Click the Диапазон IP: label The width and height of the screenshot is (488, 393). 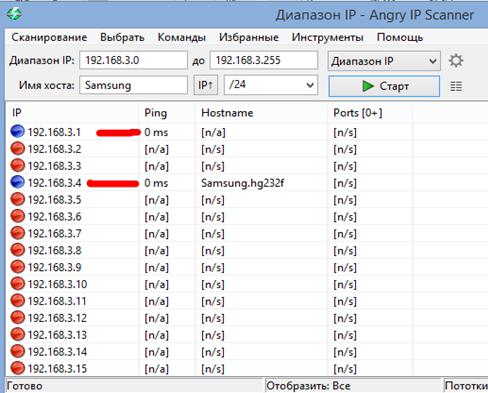point(42,61)
